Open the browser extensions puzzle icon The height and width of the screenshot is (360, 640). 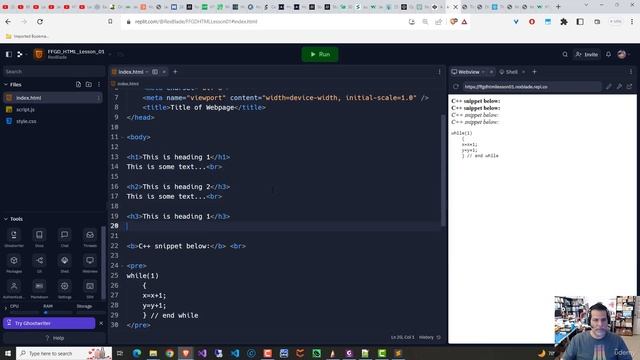click(564, 22)
